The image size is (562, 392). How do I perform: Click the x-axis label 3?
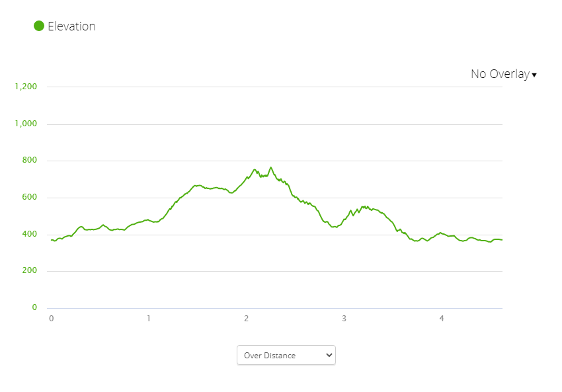[x=344, y=319]
